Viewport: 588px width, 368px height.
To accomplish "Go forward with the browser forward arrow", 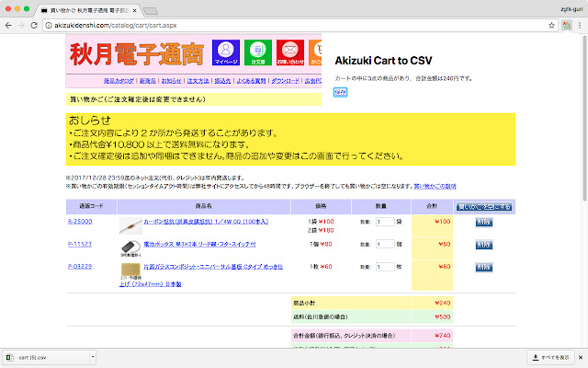I will 21,25.
